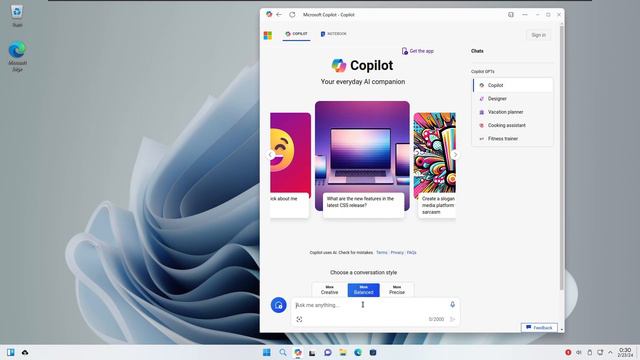Click the Widgets icon at the taskbar's left
The height and width of the screenshot is (360, 640).
pyautogui.click(x=11, y=352)
